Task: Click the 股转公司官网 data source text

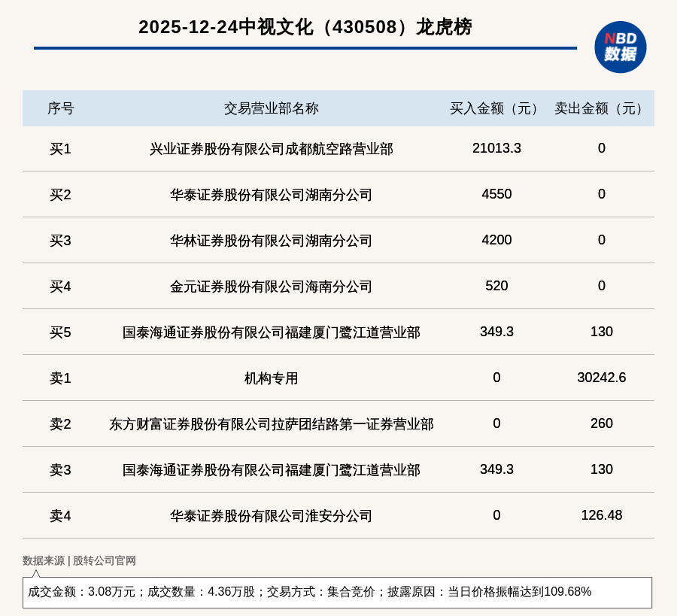Action: click(x=105, y=560)
